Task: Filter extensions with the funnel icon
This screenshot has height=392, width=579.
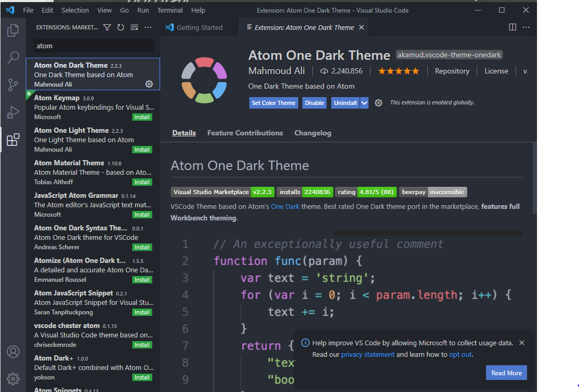Action: [x=107, y=27]
